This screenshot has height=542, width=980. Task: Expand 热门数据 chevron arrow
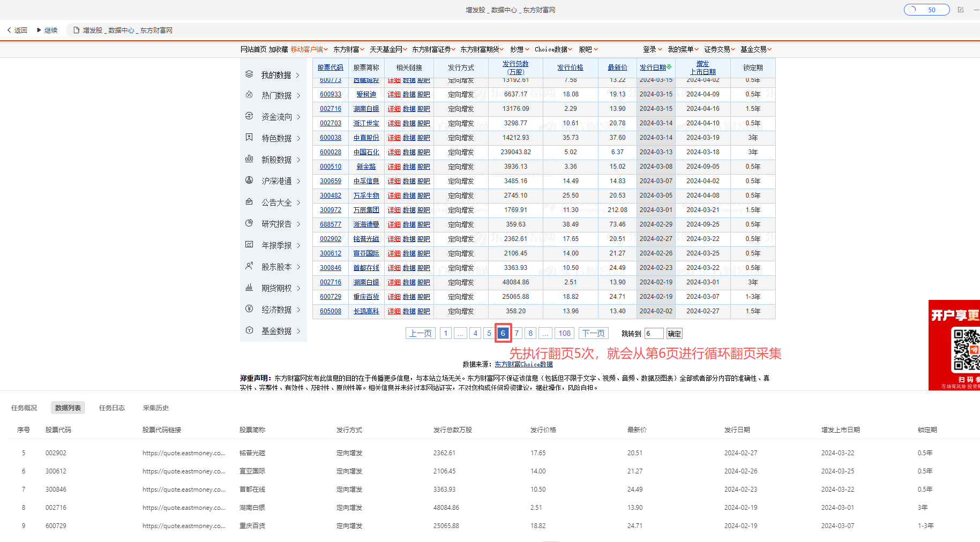click(298, 95)
